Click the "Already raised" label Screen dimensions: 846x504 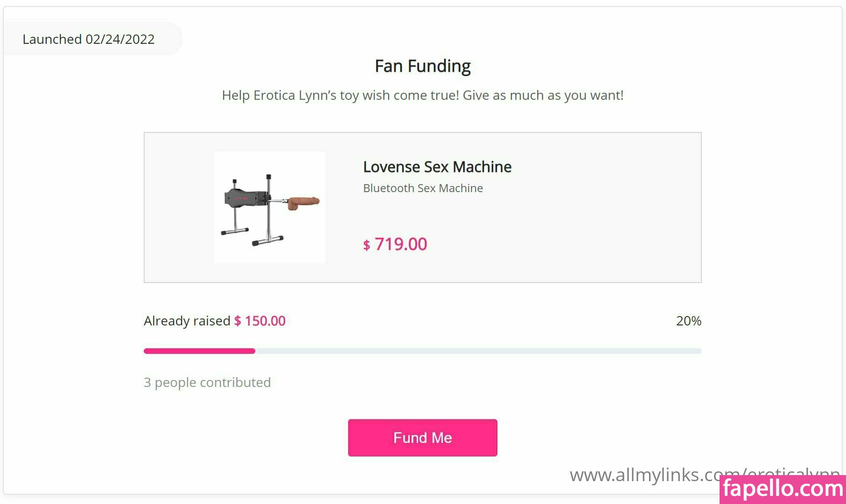tap(187, 321)
